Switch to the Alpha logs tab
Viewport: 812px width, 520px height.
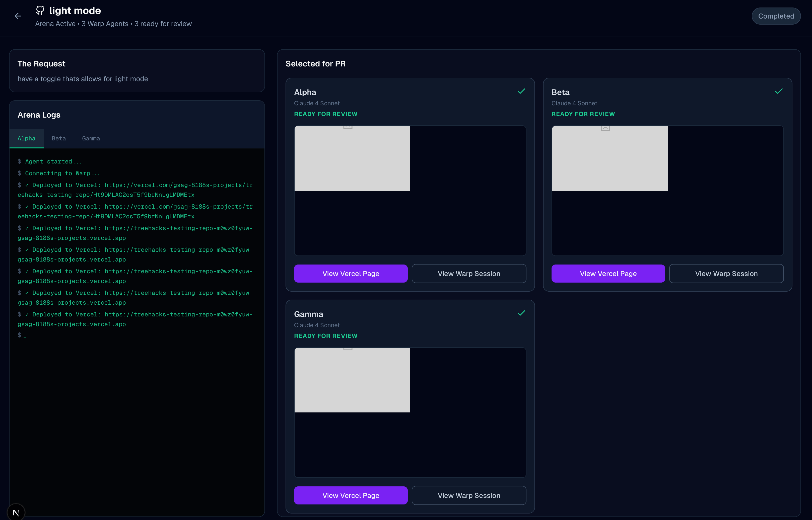click(26, 138)
